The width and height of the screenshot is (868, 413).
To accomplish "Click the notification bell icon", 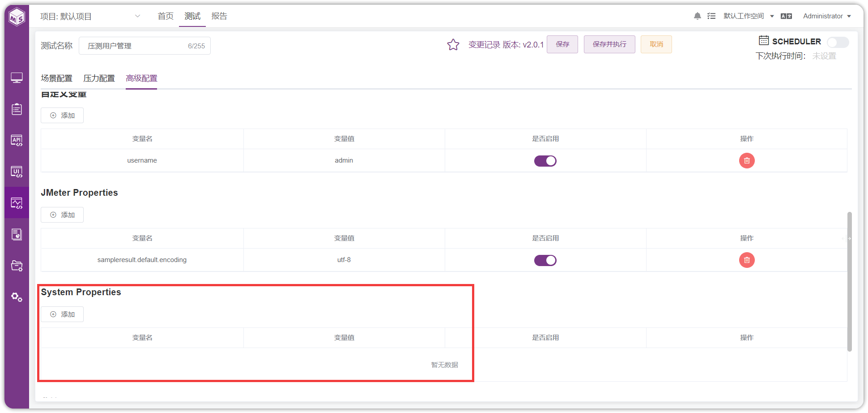I will (697, 16).
